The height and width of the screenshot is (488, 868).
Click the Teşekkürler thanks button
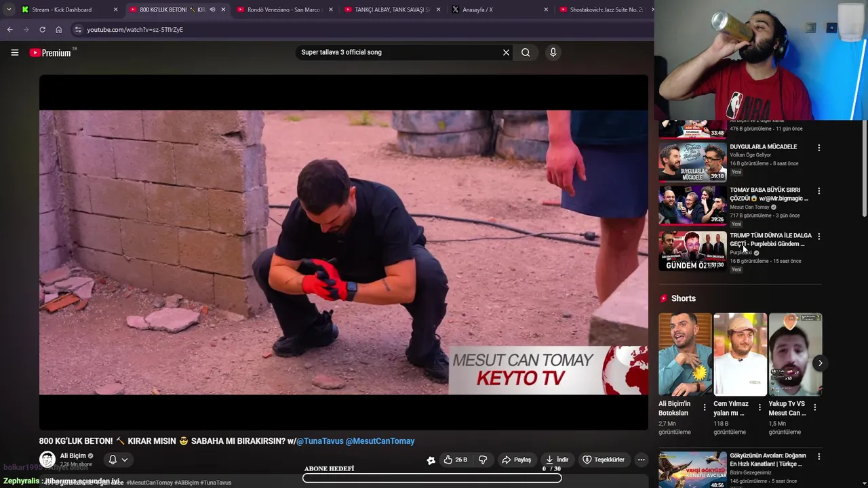point(604,460)
